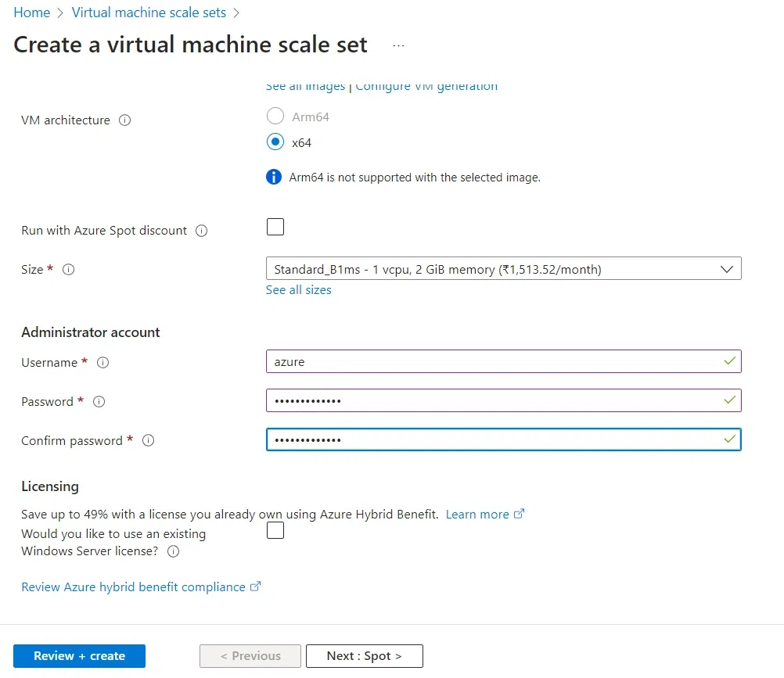Click the Review + create button
The width and height of the screenshot is (784, 678).
(x=79, y=656)
